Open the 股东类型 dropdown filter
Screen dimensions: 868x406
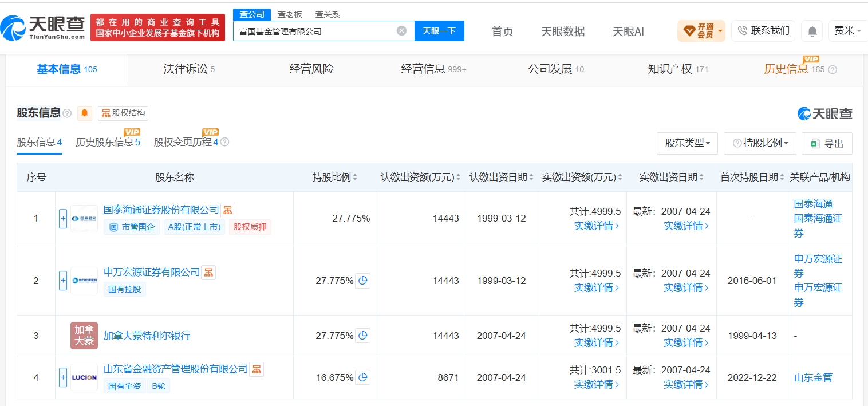coord(687,143)
